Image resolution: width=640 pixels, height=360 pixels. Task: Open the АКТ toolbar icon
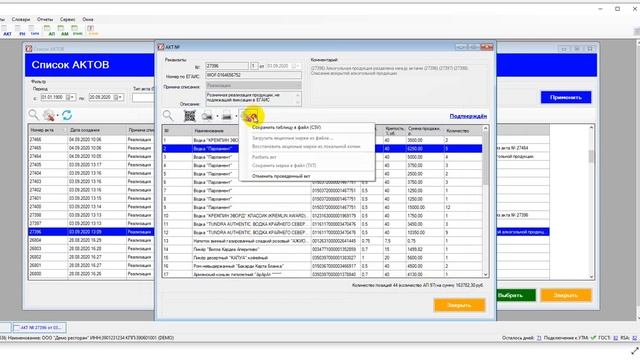[7, 31]
